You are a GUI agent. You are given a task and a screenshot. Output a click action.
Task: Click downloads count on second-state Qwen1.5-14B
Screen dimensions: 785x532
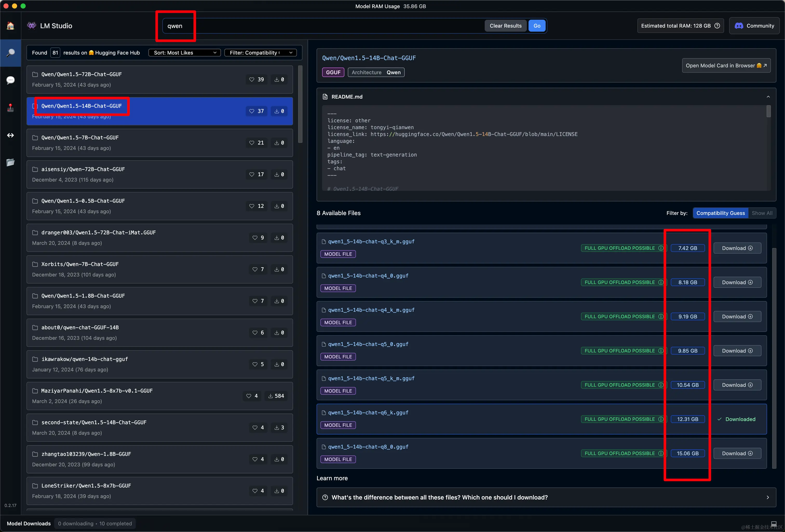point(279,428)
